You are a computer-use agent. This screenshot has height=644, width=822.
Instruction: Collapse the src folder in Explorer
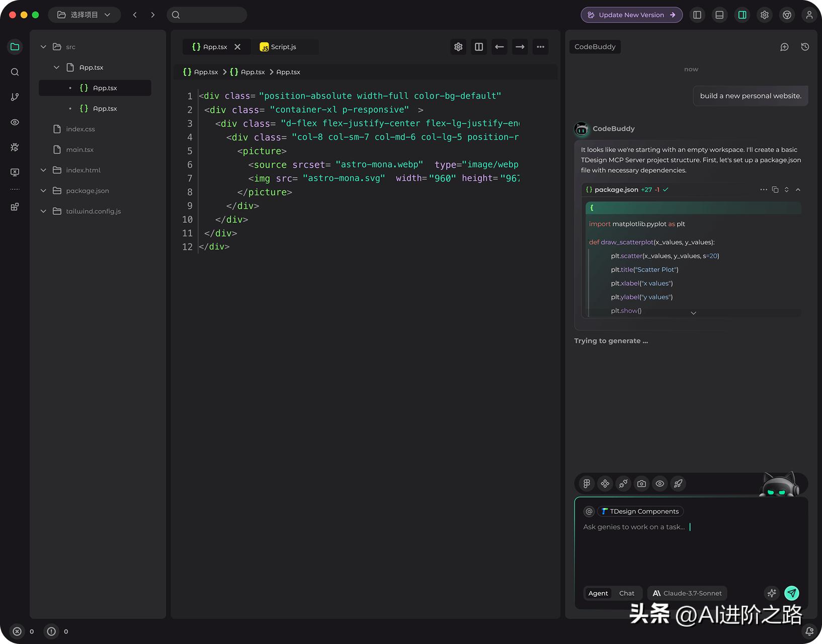(x=44, y=46)
